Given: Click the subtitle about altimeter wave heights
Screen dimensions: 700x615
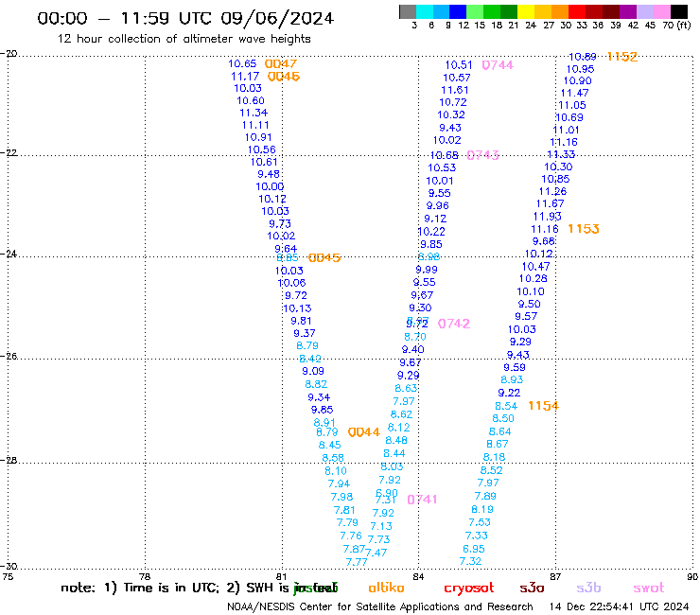Looking at the screenshot, I should point(184,39).
